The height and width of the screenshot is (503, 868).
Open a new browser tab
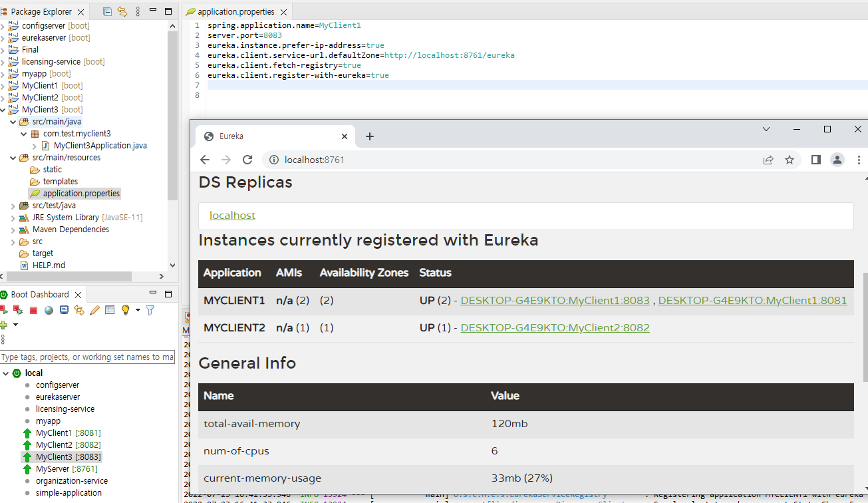click(370, 136)
